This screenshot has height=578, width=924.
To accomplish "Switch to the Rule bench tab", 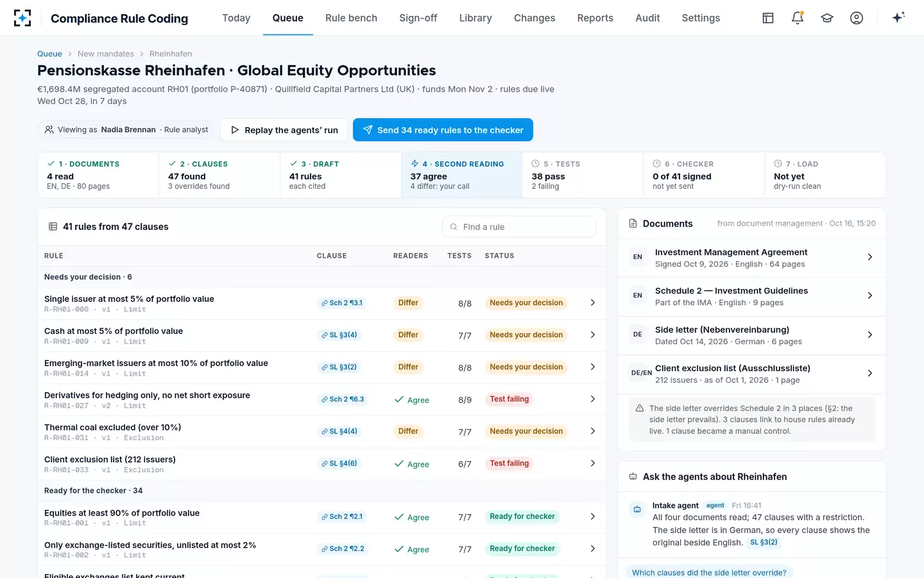I will tap(351, 18).
